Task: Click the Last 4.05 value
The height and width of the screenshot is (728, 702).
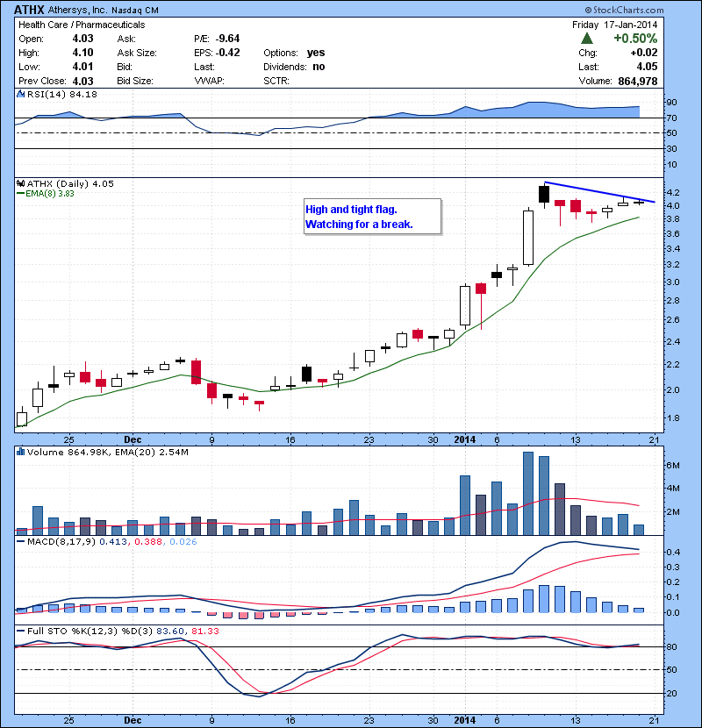Action: click(x=648, y=67)
